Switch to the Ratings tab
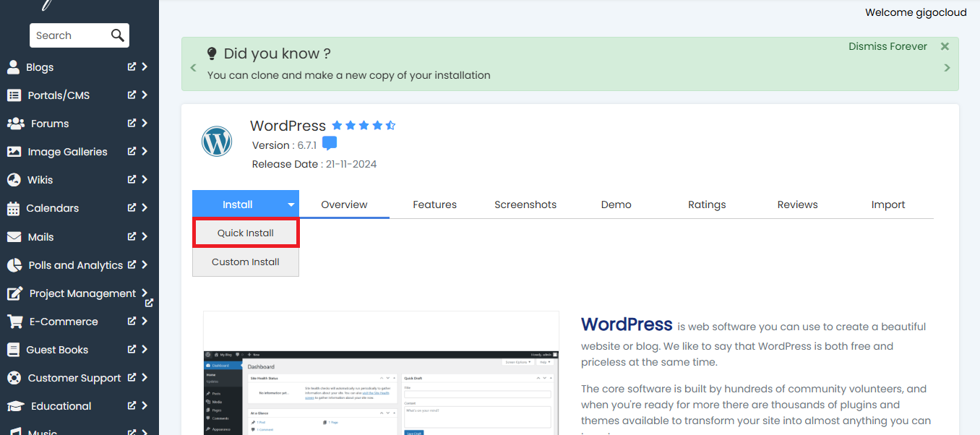This screenshot has width=980, height=435. coord(707,204)
